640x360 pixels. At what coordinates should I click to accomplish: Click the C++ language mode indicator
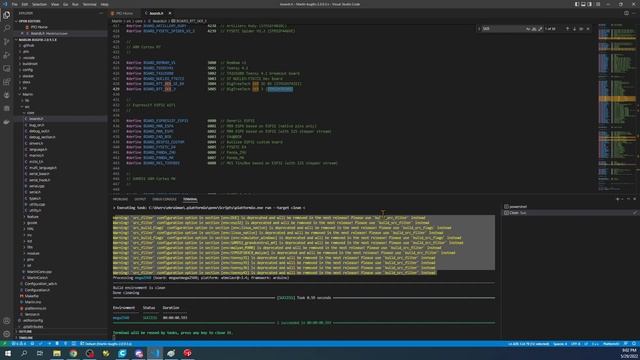coord(596,344)
